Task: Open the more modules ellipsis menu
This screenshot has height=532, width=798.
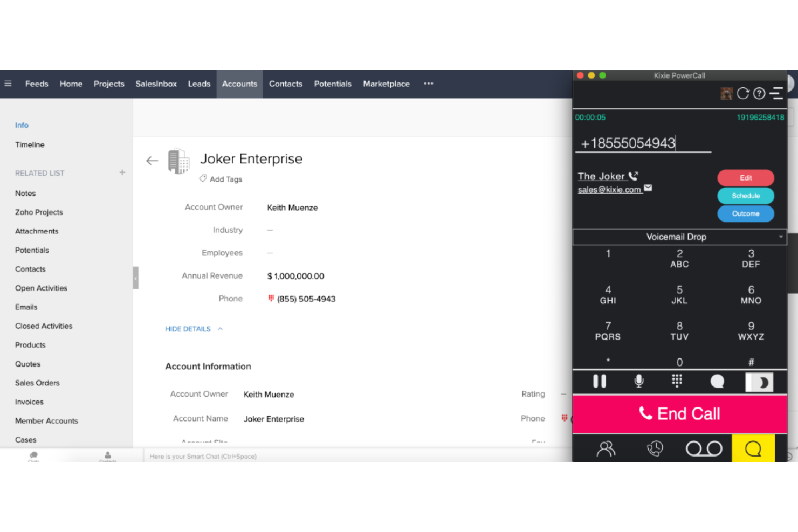Action: point(429,84)
